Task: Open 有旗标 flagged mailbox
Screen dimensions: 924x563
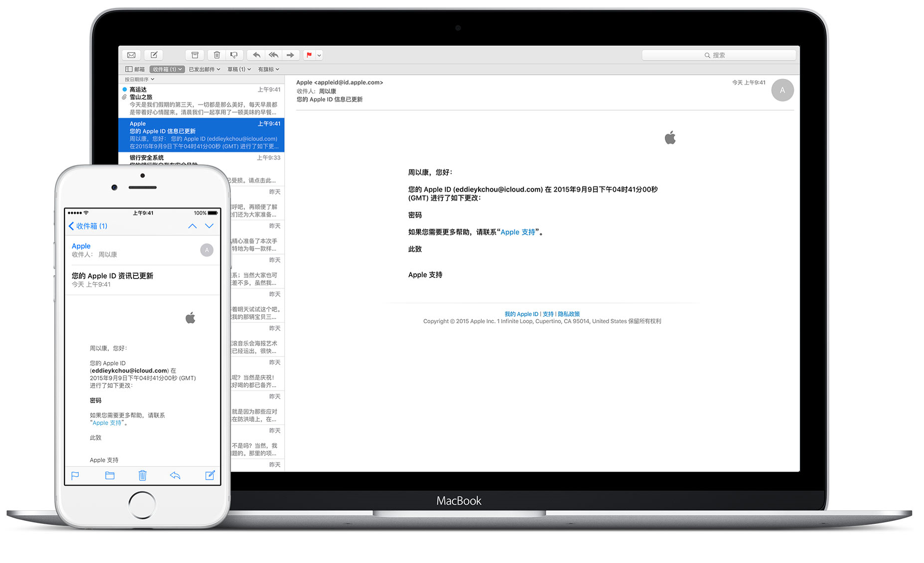Action: point(268,70)
